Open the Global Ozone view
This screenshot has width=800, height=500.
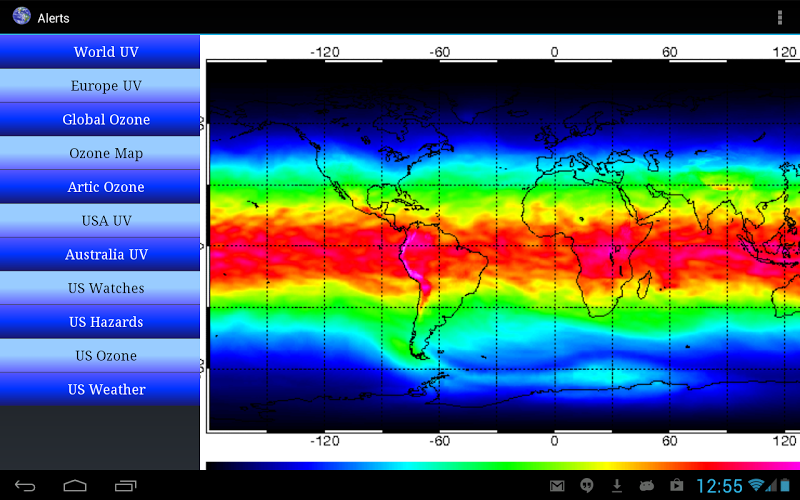coord(100,119)
